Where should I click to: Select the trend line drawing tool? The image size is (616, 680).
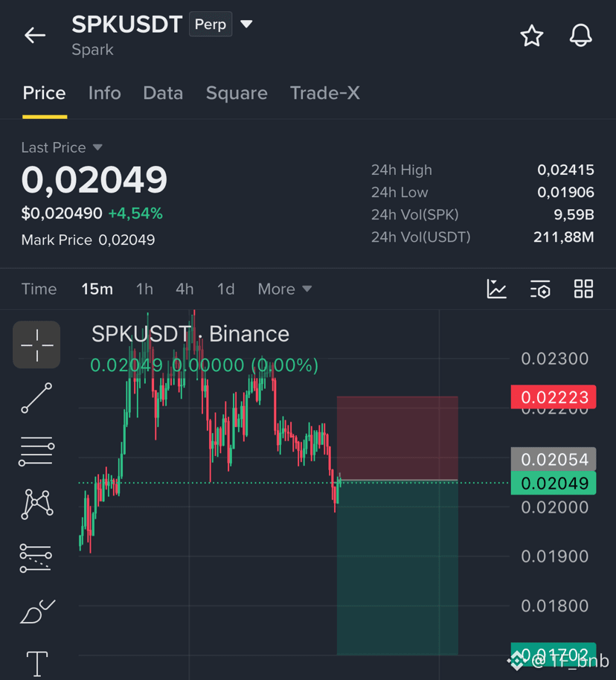tap(37, 398)
